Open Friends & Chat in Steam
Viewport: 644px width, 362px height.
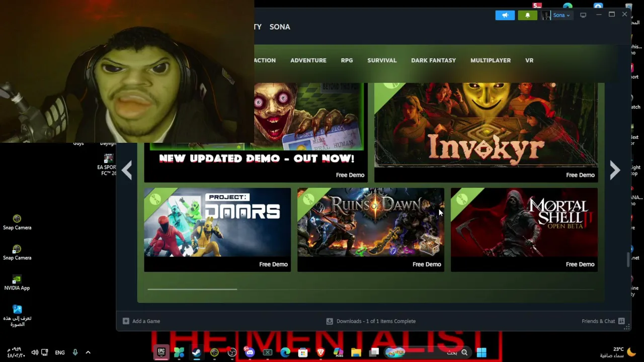[x=603, y=321]
